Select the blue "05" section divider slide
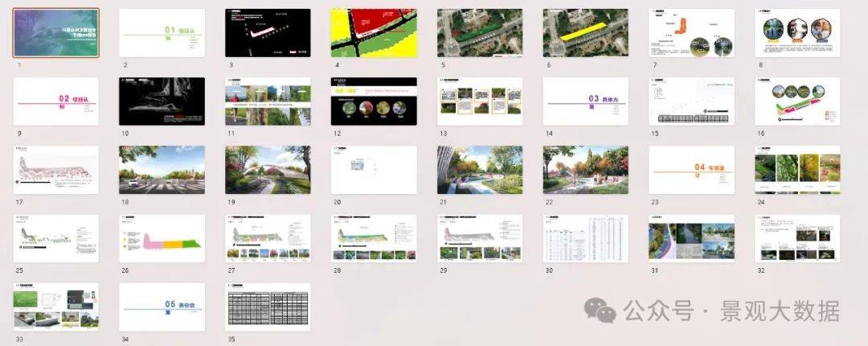Image resolution: width=868 pixels, height=346 pixels. coord(162,307)
